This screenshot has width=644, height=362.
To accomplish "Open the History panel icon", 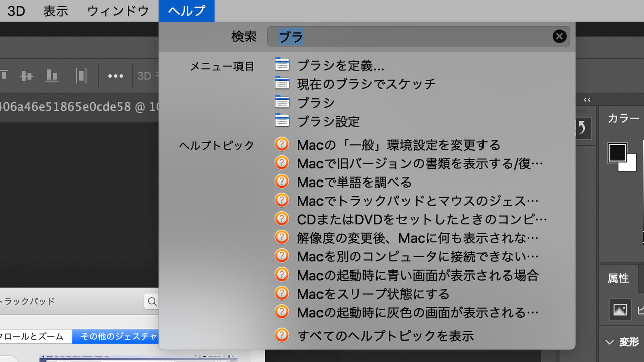I will [582, 128].
